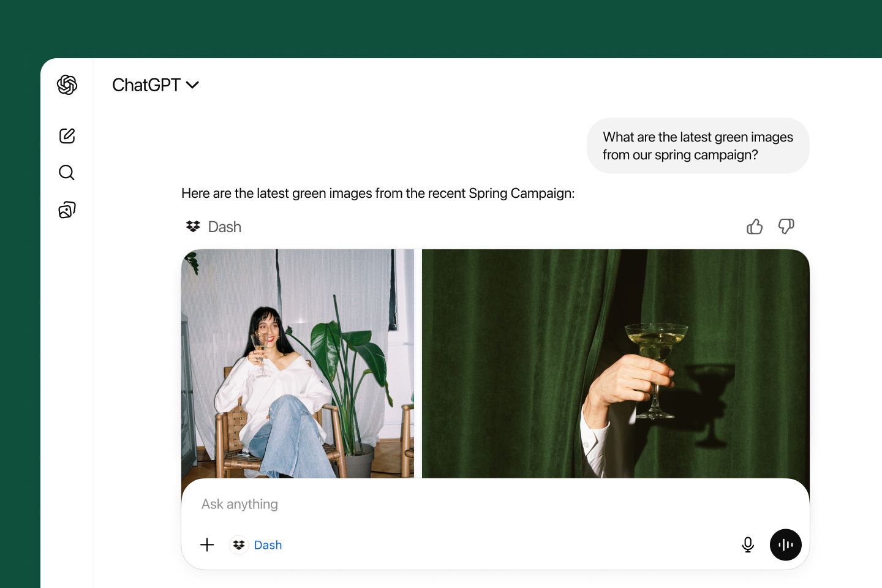Open the image library sidebar icon

(67, 210)
